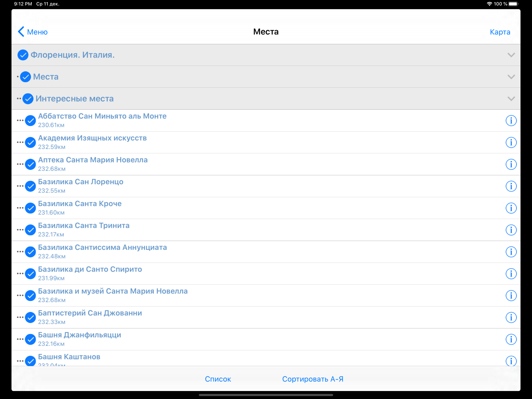This screenshot has width=532, height=399.
Task: Show info for Башня Джанфильяцци
Action: pyautogui.click(x=511, y=339)
